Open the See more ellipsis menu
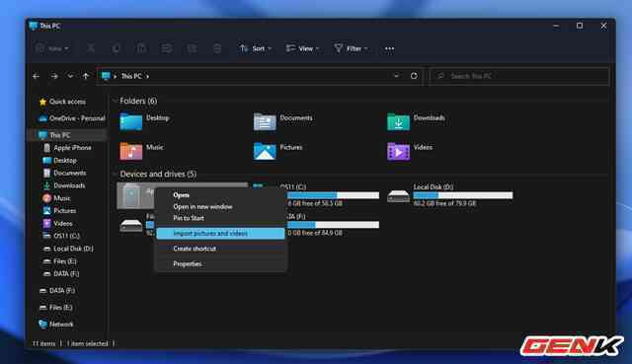This screenshot has width=632, height=364. tap(389, 48)
